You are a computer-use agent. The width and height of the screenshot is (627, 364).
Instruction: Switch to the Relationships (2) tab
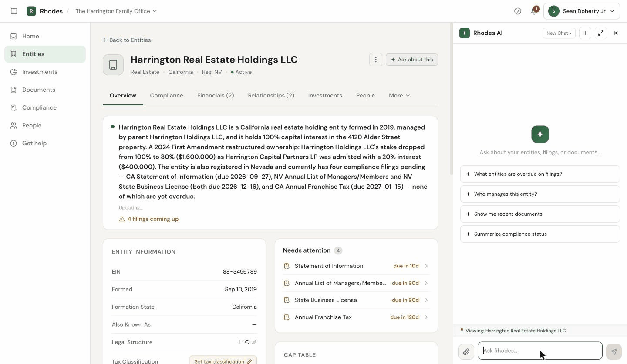[271, 96]
